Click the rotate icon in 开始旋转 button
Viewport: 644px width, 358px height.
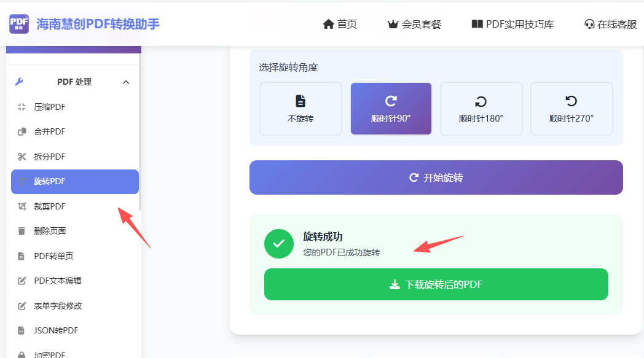414,177
